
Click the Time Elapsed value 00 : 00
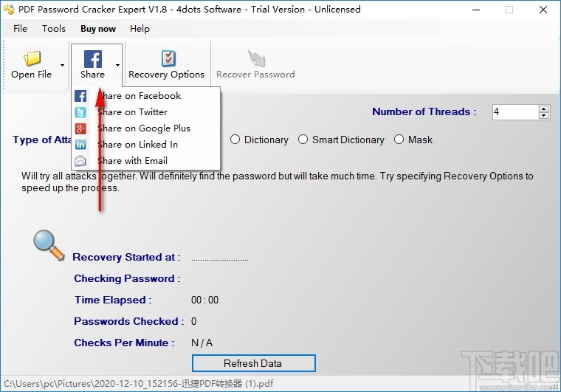204,300
